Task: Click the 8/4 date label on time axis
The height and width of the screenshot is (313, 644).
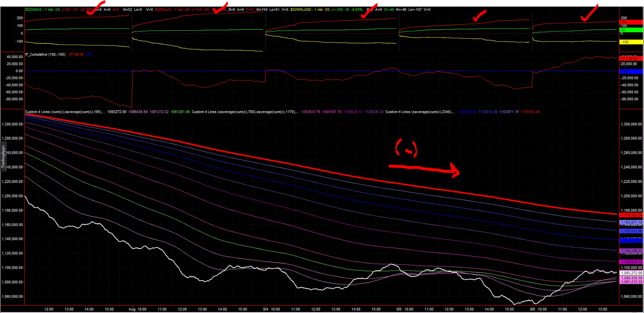Action: 266,309
